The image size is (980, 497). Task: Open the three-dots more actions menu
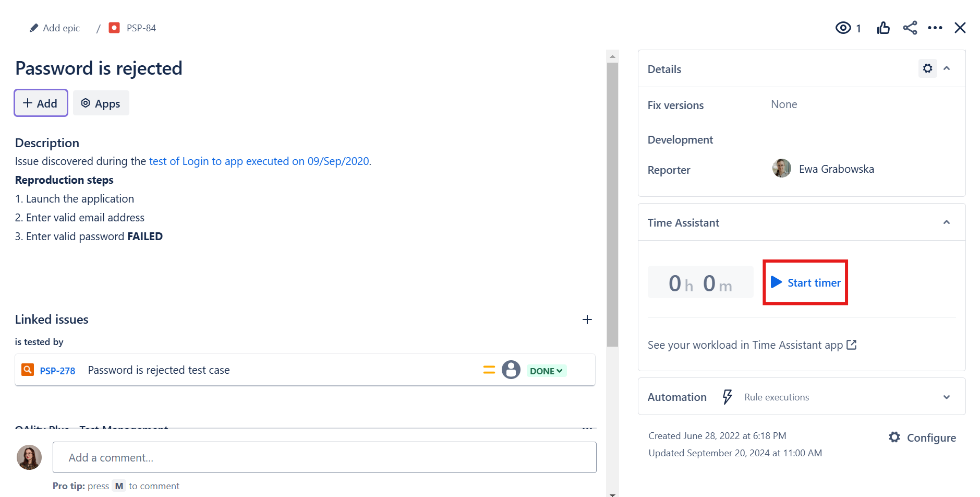[935, 28]
